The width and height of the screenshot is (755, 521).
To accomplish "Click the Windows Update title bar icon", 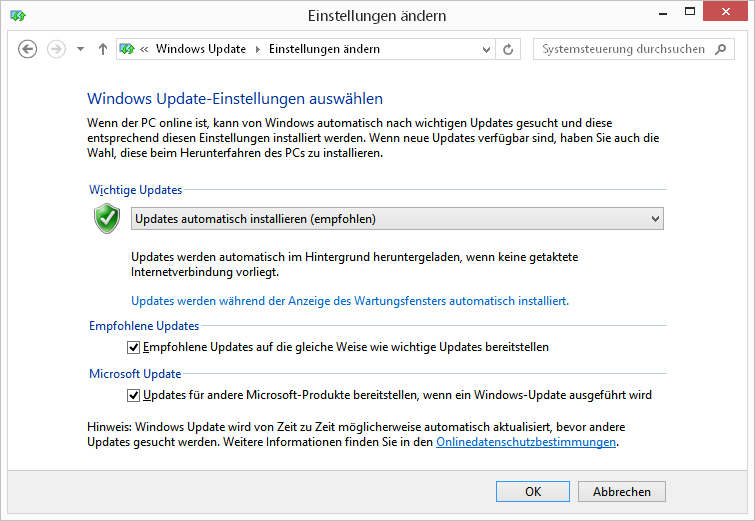I will point(19,16).
